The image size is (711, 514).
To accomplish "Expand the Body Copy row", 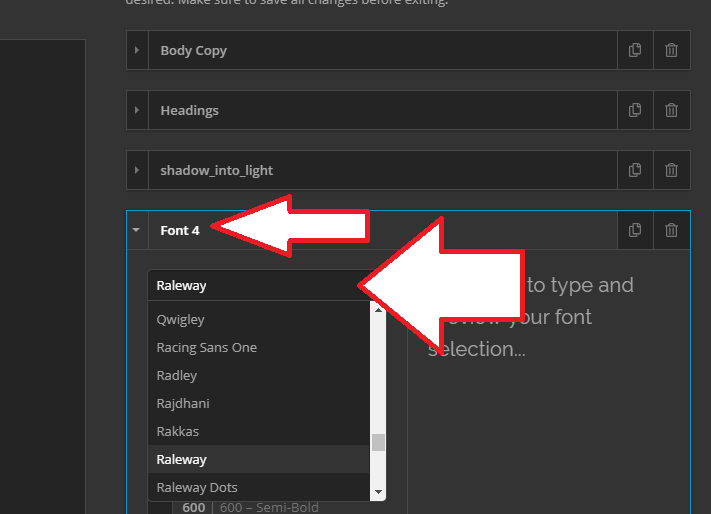I will pos(137,50).
